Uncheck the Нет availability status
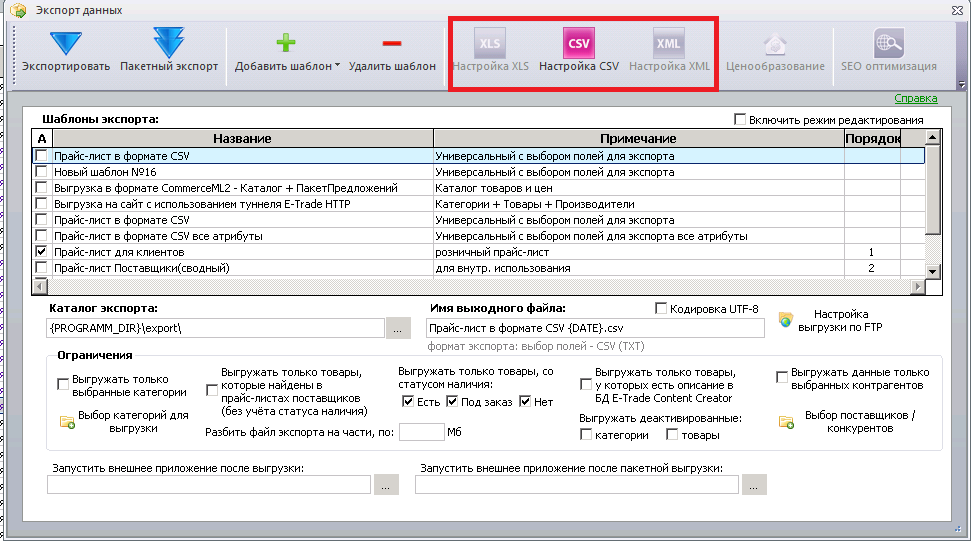 click(x=525, y=401)
